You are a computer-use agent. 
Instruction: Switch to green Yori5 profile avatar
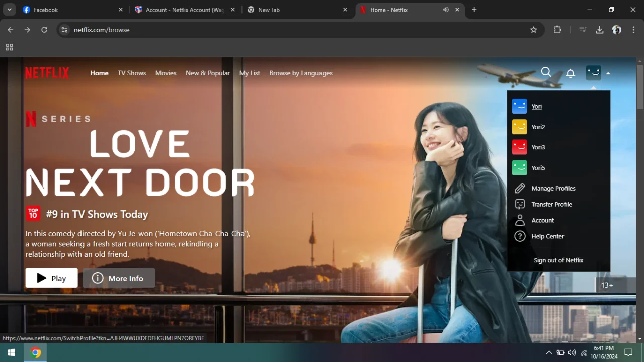point(519,168)
